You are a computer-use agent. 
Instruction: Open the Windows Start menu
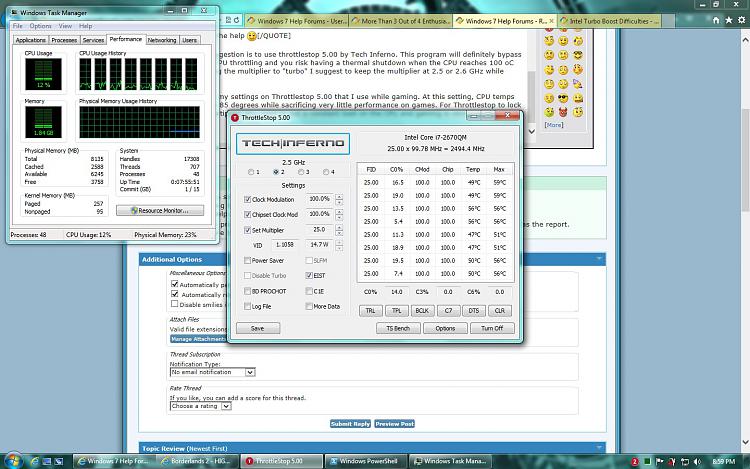coord(12,460)
